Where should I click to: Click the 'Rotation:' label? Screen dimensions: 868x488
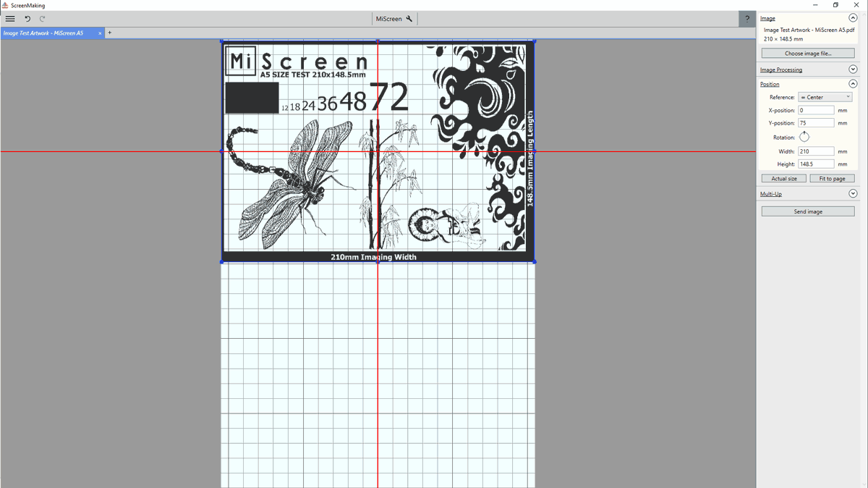click(784, 138)
